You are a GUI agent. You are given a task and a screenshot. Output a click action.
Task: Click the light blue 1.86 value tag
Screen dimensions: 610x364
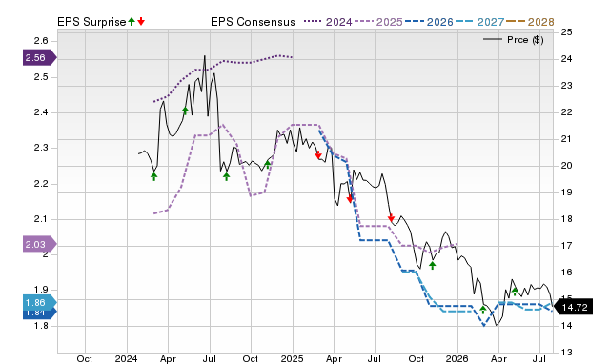click(40, 303)
